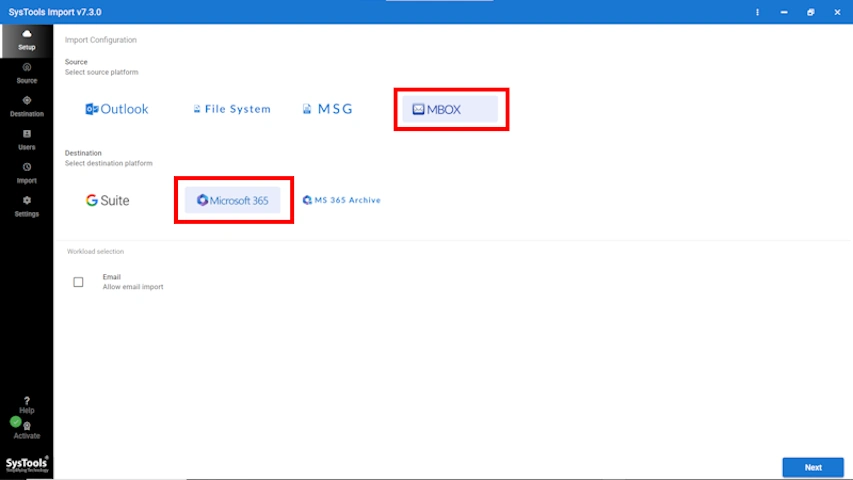Go to Import step in sidebar
Viewport: 853px width, 480px height.
[27, 173]
